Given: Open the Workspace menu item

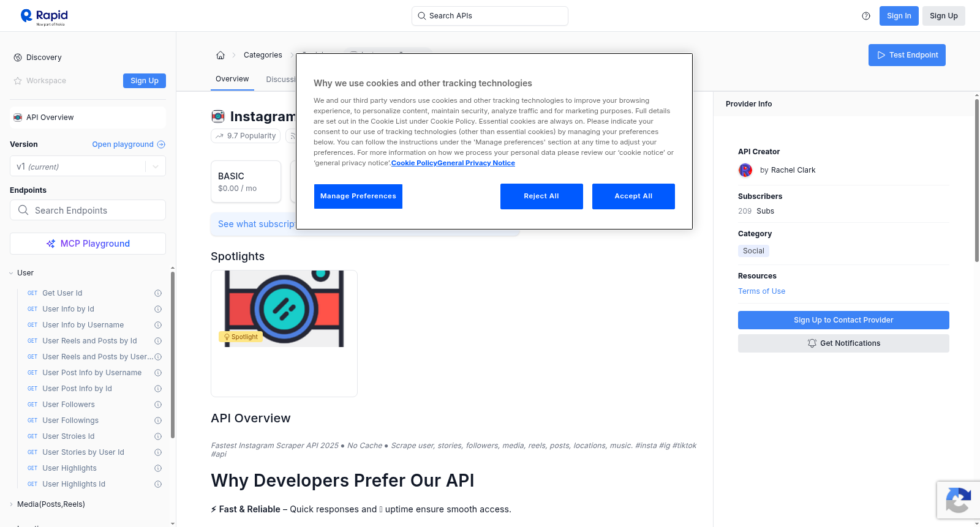Looking at the screenshot, I should [46, 81].
